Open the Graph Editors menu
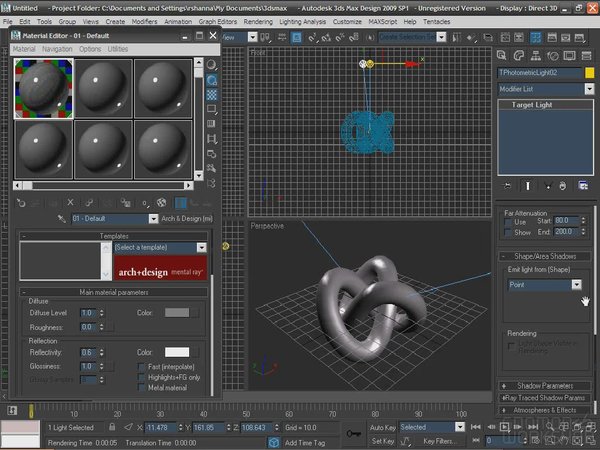600x450 pixels. (x=218, y=22)
